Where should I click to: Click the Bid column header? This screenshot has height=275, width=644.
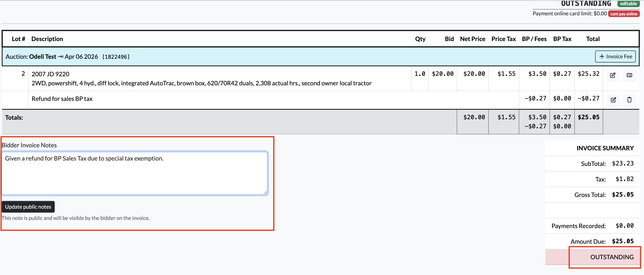click(x=449, y=39)
